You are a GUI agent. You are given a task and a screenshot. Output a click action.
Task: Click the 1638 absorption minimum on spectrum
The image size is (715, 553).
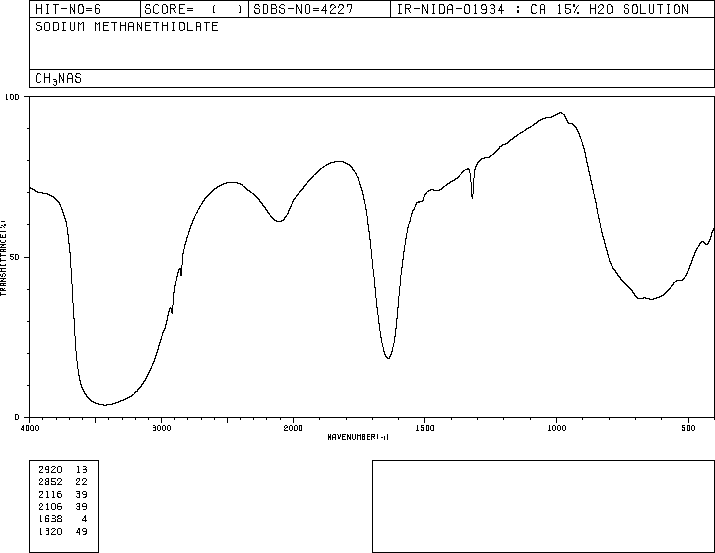(x=388, y=358)
